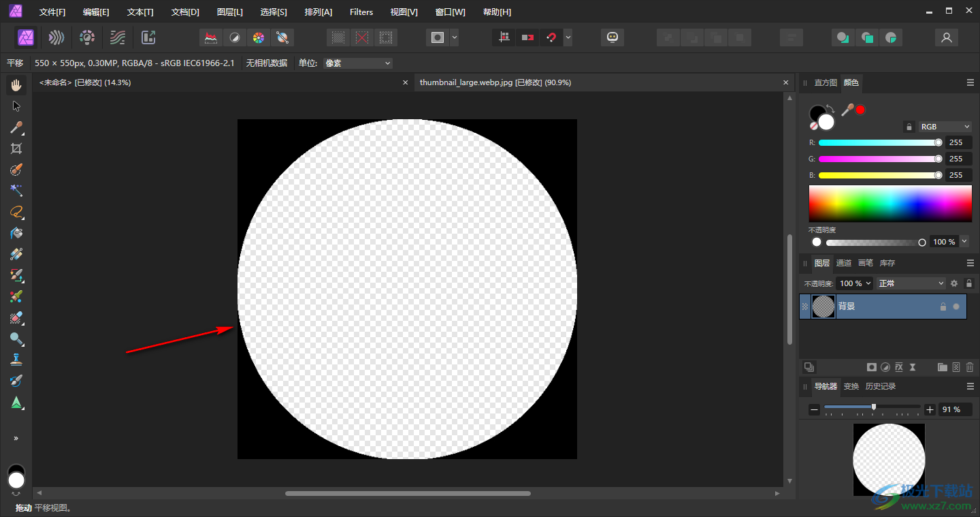
Task: Toggle the lock on the 背景 layer
Action: 943,307
